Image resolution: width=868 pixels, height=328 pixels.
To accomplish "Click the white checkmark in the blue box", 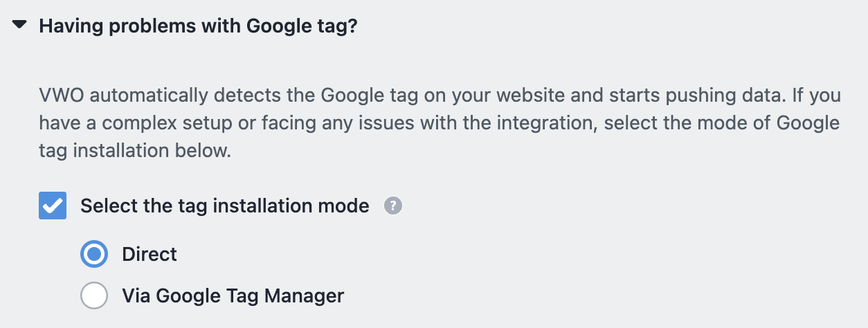I will (53, 206).
